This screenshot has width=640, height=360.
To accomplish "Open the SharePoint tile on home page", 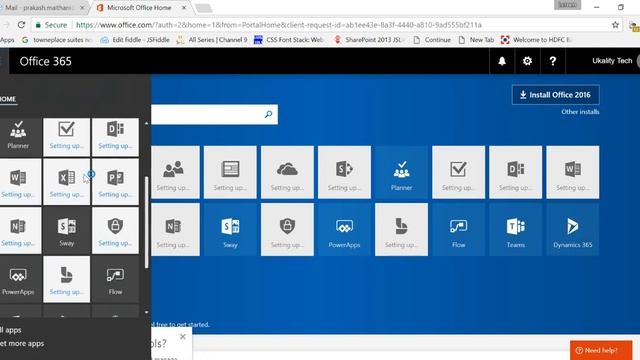I will tap(344, 172).
